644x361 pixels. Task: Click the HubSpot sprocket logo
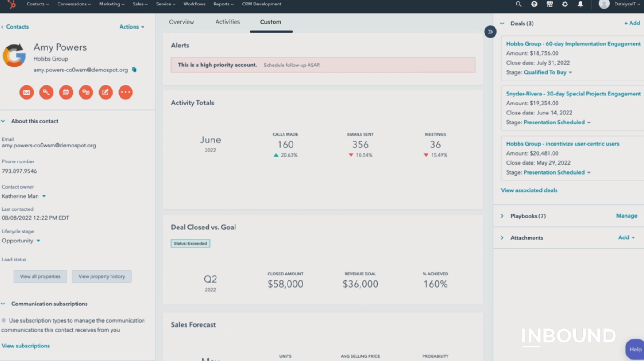coord(11,5)
